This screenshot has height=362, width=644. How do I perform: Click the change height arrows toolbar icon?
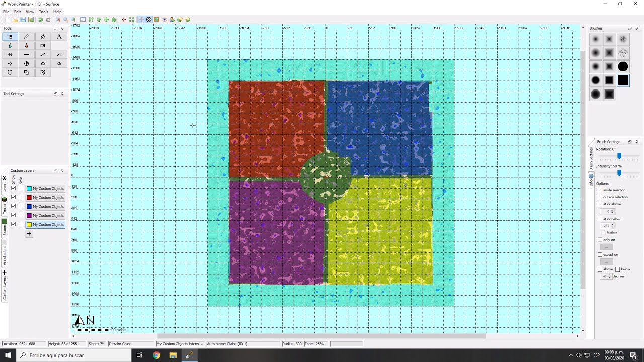(91, 20)
